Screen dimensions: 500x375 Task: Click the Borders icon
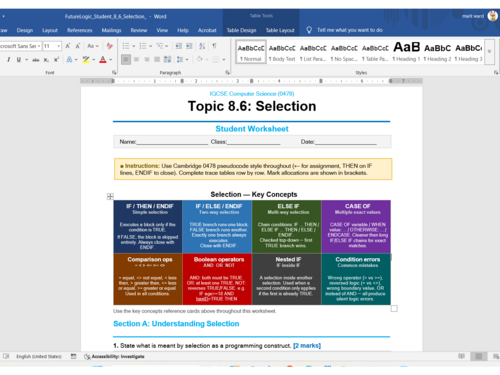tap(216, 60)
